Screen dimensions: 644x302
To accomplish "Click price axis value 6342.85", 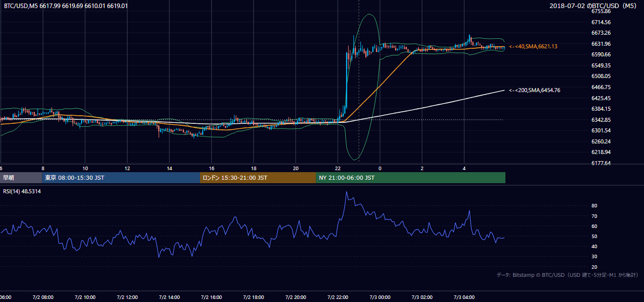I will click(x=601, y=120).
